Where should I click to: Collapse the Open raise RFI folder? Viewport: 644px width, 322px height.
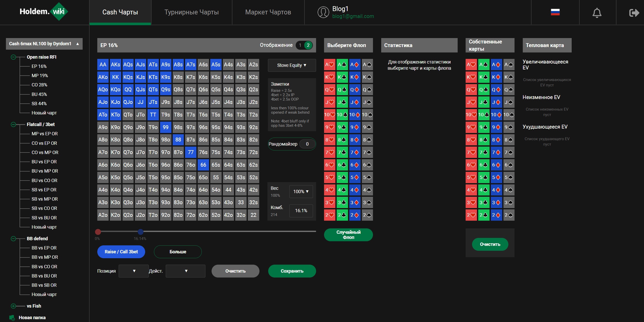coord(13,57)
